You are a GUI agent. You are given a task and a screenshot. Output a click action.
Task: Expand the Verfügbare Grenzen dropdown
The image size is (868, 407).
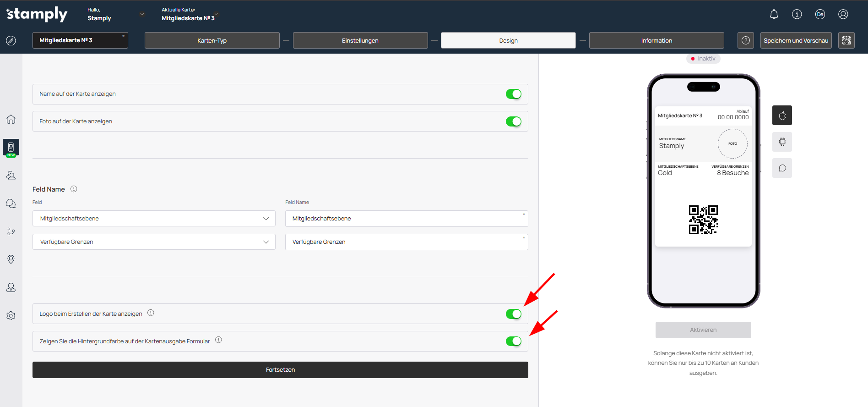tap(154, 242)
